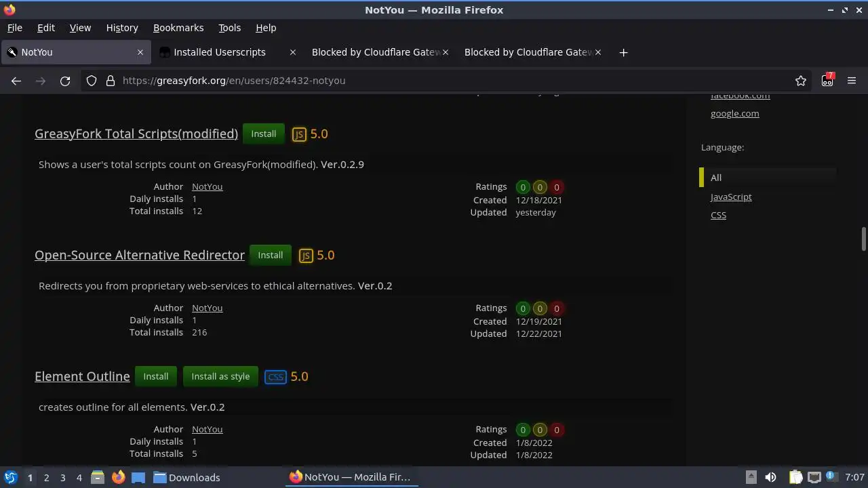The height and width of the screenshot is (488, 868).
Task: Open the History menu
Action: (x=122, y=28)
